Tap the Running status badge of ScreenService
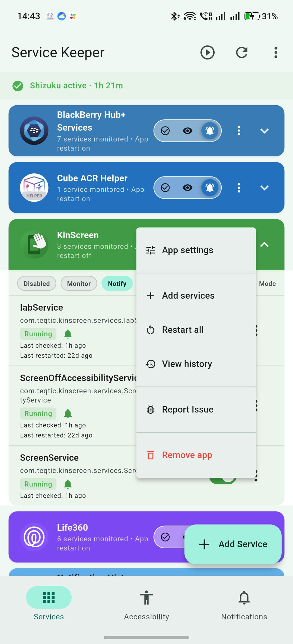Image resolution: width=293 pixels, height=644 pixels. (x=38, y=484)
